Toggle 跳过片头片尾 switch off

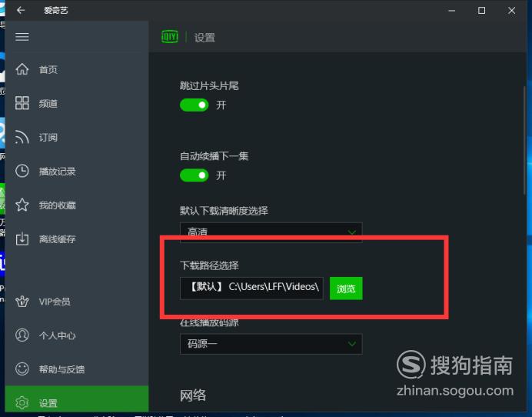[x=194, y=105]
